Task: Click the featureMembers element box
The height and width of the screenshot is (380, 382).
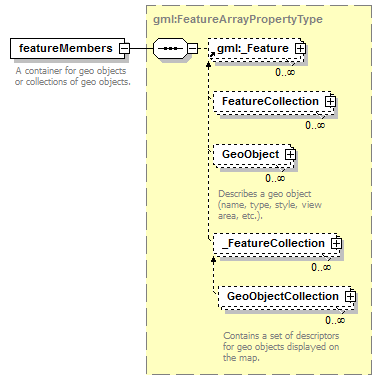Action: [x=68, y=48]
